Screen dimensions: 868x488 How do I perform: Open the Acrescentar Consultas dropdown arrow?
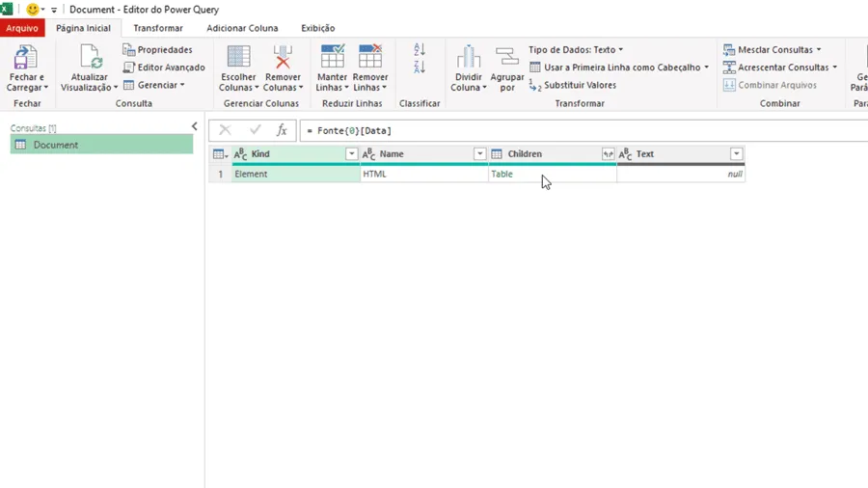pos(835,68)
